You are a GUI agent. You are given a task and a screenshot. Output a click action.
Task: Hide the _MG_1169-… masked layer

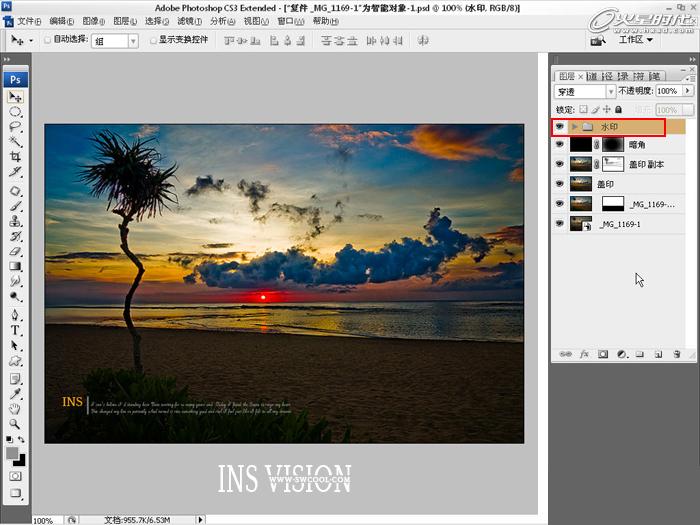[x=559, y=204]
